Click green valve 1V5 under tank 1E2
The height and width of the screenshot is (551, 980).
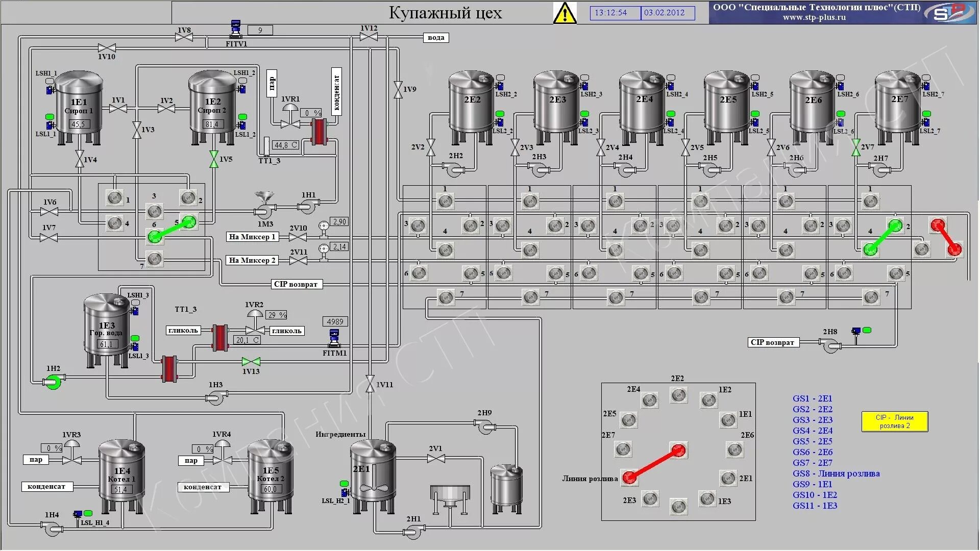click(214, 159)
